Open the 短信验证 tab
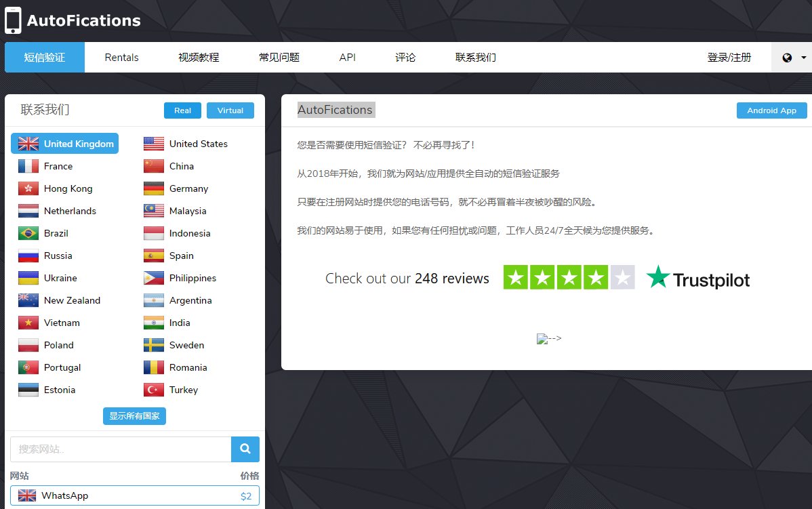This screenshot has height=509, width=812. [45, 58]
